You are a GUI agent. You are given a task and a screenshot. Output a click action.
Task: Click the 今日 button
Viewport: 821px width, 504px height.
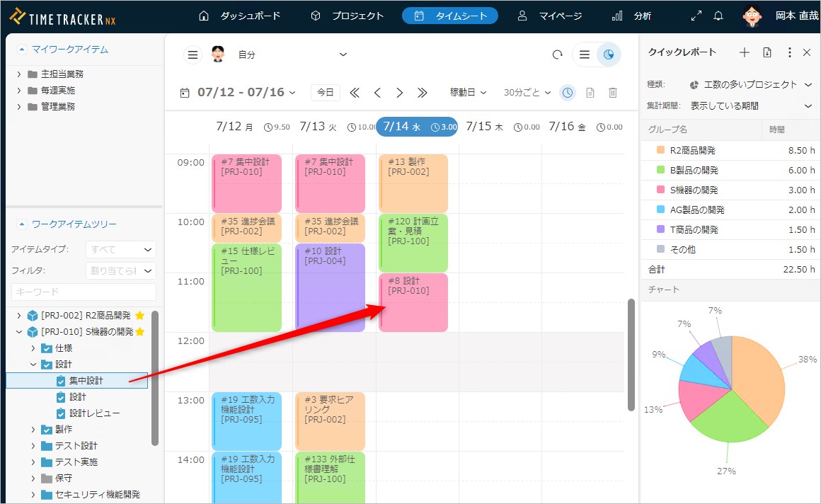325,93
